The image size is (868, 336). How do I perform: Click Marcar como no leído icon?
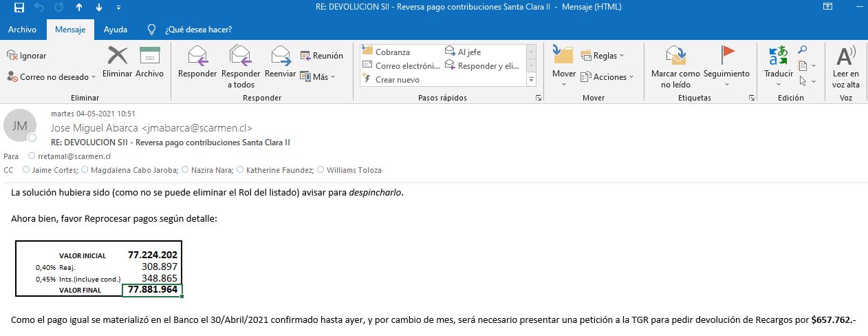675,56
